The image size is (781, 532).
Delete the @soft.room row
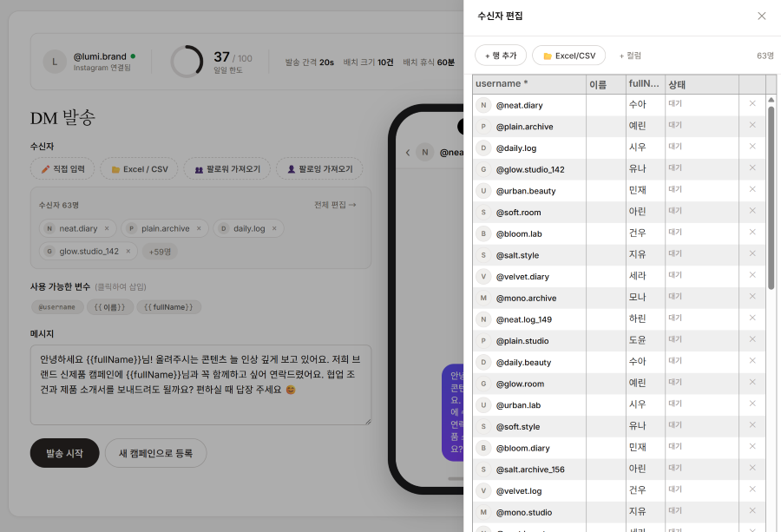pyautogui.click(x=752, y=211)
